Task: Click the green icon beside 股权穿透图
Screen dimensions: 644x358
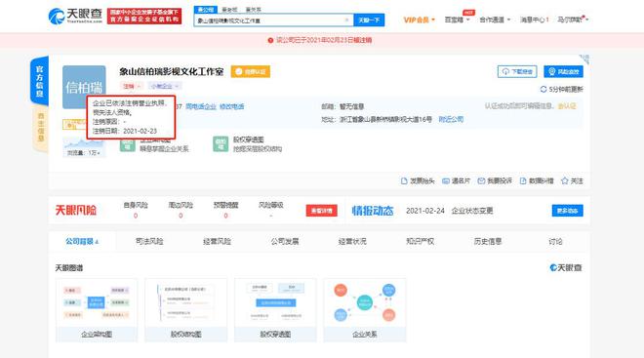Action: (221, 144)
